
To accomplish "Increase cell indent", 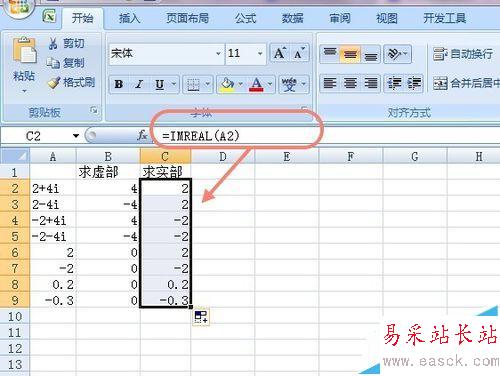I will (414, 83).
